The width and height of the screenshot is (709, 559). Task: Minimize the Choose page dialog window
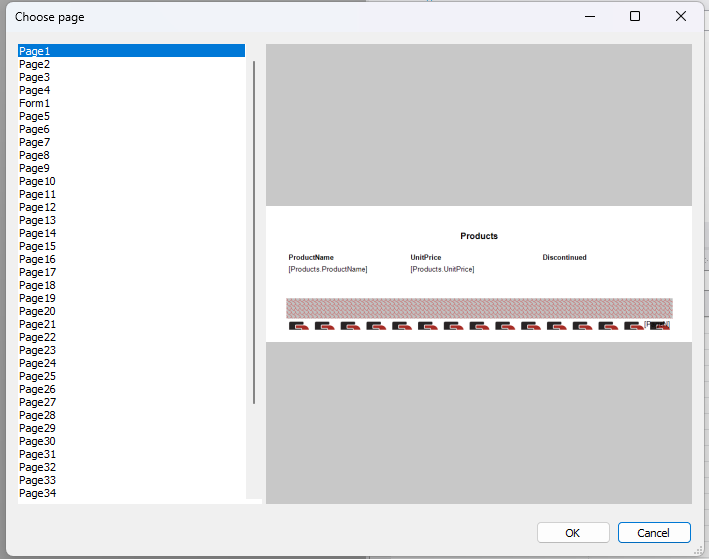coord(589,17)
